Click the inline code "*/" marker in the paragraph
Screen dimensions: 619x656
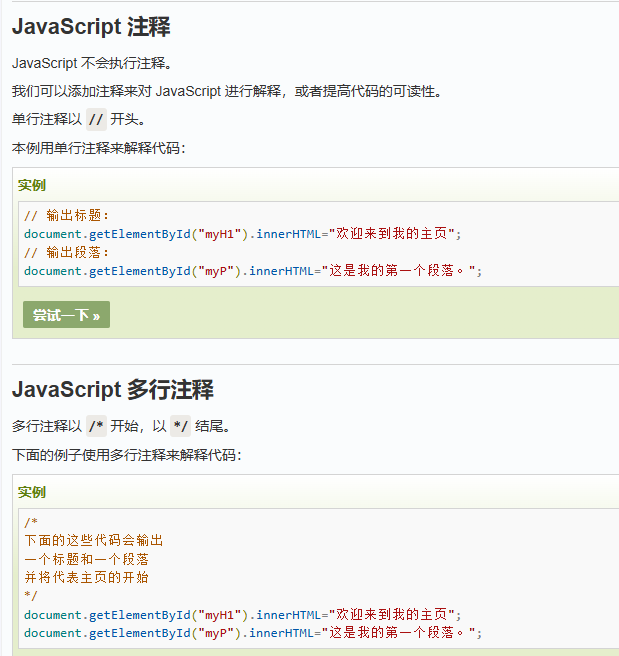[180, 426]
